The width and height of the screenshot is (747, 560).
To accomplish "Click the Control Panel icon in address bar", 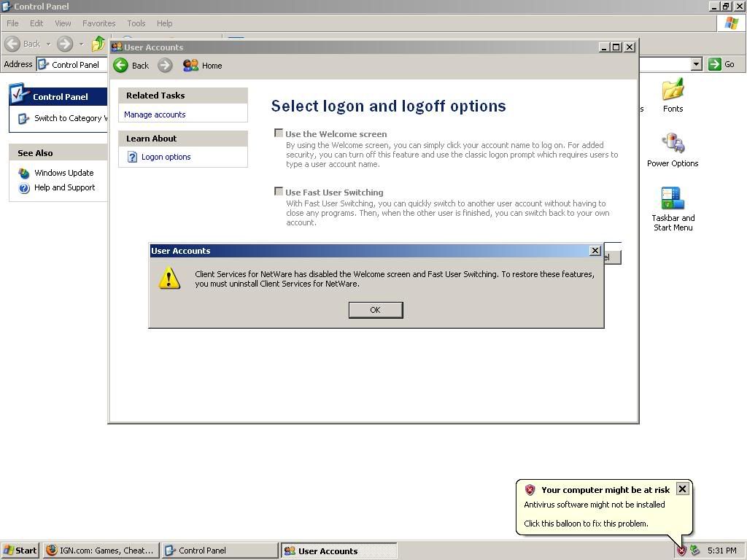I will [43, 64].
